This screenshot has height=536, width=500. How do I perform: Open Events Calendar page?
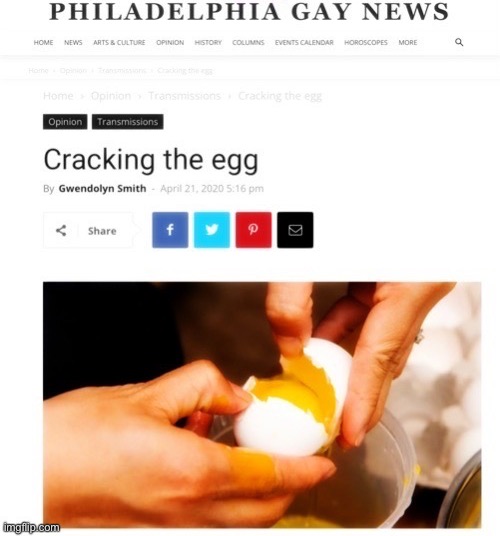304,42
